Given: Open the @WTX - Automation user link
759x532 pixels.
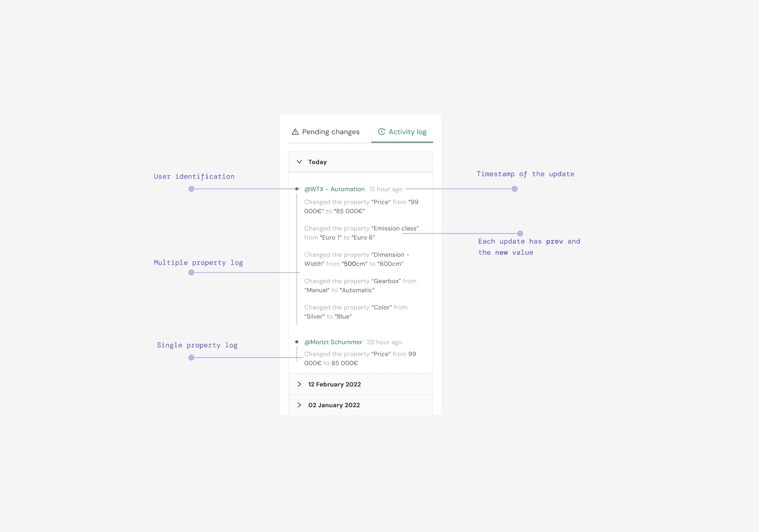Looking at the screenshot, I should tap(334, 189).
